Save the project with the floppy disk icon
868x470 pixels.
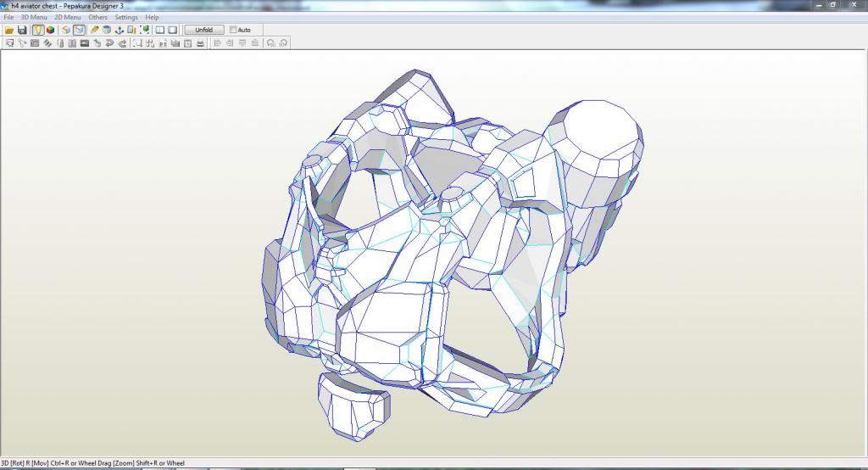click(22, 30)
